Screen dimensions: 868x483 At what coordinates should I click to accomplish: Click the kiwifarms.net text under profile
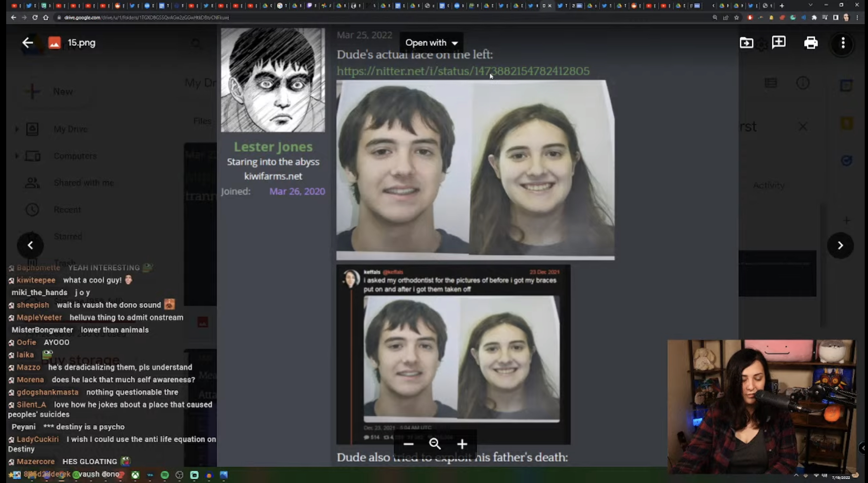[x=273, y=176]
